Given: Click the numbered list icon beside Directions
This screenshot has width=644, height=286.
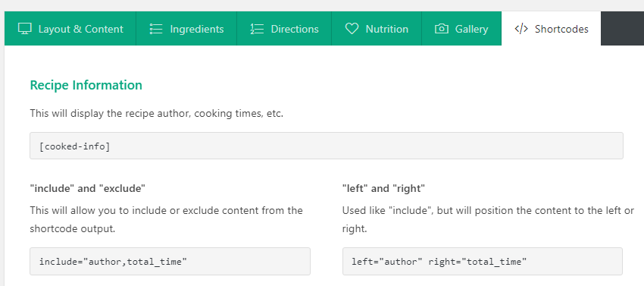Looking at the screenshot, I should click(257, 29).
